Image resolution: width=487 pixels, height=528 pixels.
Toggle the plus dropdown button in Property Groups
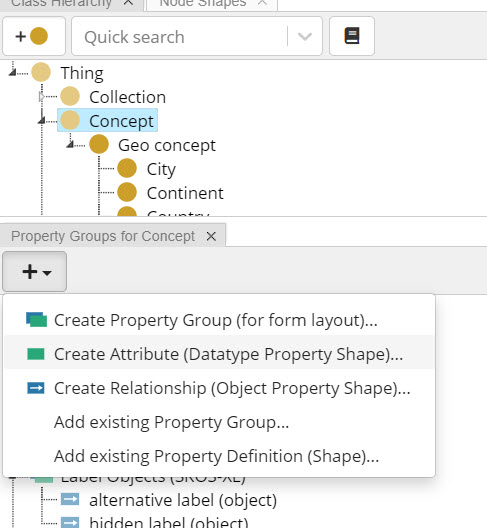pyautogui.click(x=34, y=271)
